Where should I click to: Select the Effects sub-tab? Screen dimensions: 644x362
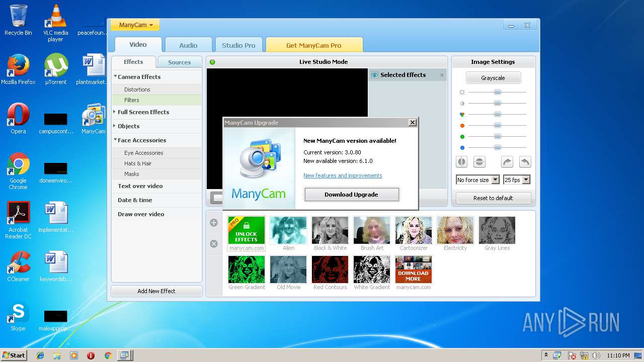pyautogui.click(x=133, y=62)
